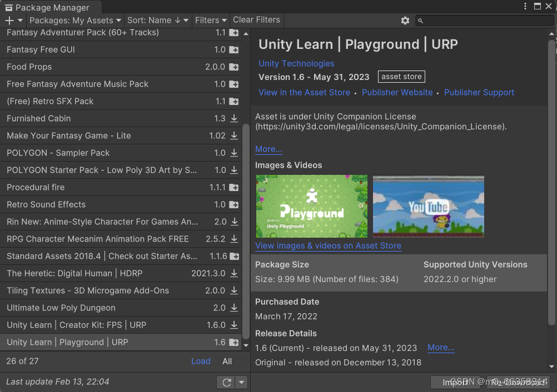Open the Publisher Website link
The width and height of the screenshot is (557, 392).
click(x=397, y=92)
